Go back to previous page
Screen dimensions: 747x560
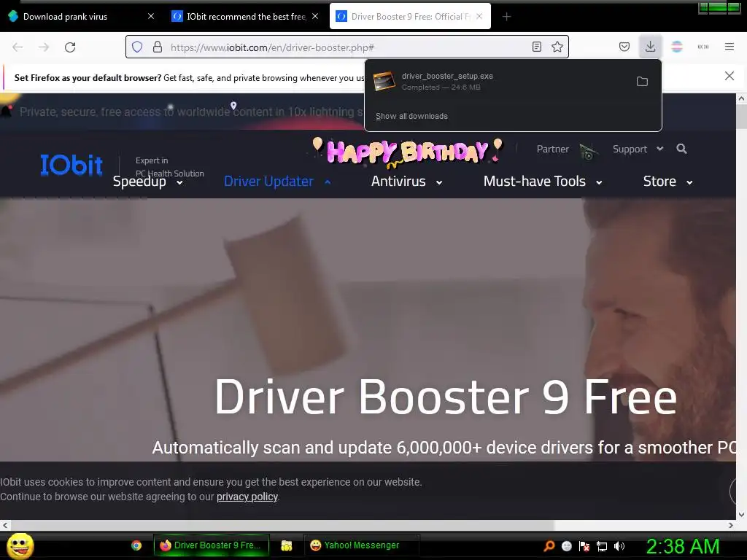click(x=18, y=47)
